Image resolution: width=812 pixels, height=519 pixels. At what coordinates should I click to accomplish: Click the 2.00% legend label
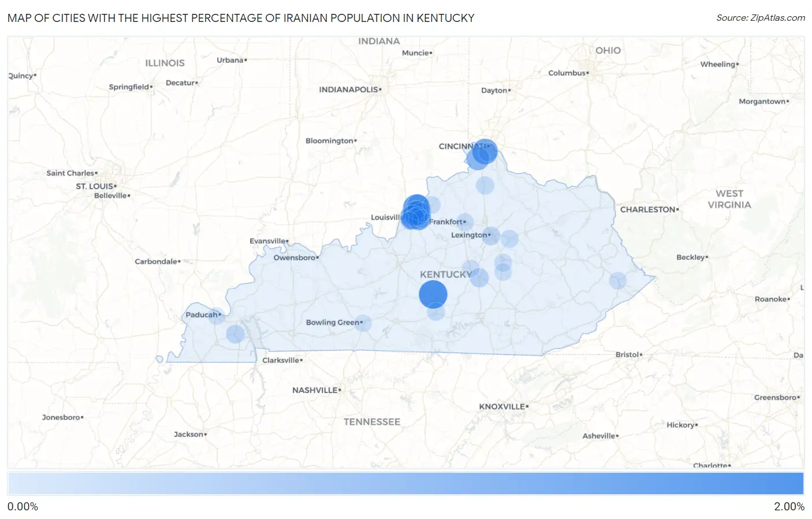pyautogui.click(x=789, y=506)
